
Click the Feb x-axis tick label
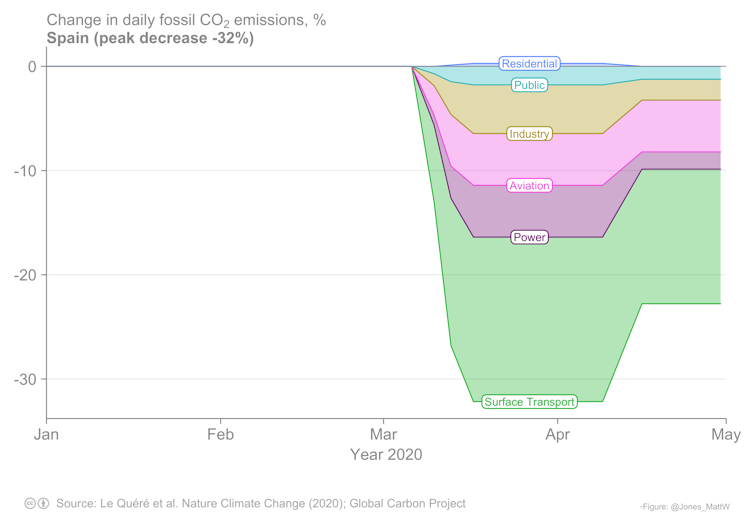click(220, 435)
